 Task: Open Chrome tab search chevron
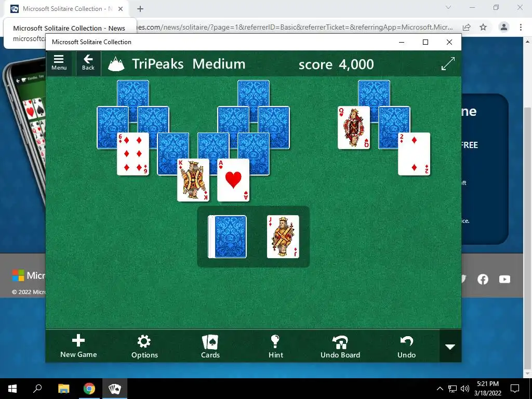(448, 7)
